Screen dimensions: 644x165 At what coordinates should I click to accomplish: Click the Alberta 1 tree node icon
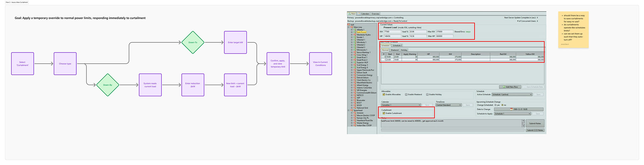click(x=355, y=30)
